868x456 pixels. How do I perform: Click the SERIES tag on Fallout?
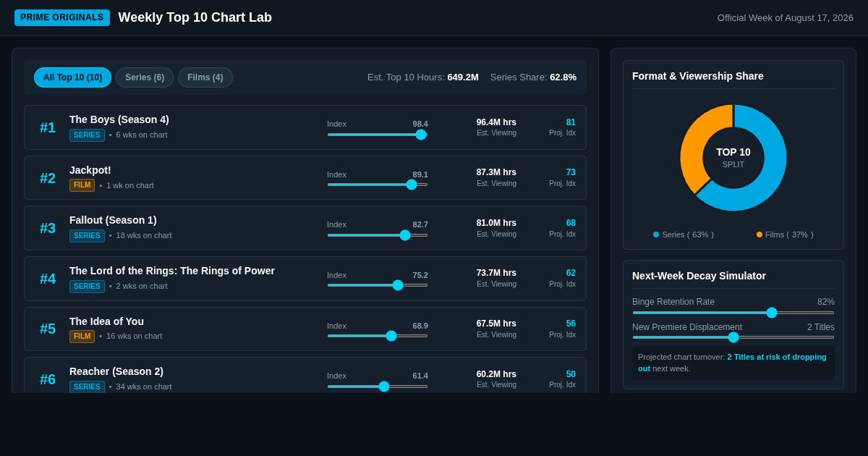tap(87, 236)
